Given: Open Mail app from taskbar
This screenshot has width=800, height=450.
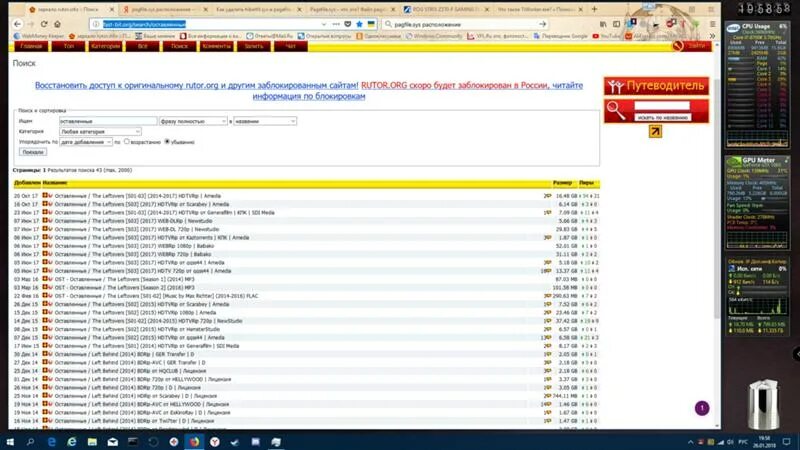Looking at the screenshot, I should 112,441.
